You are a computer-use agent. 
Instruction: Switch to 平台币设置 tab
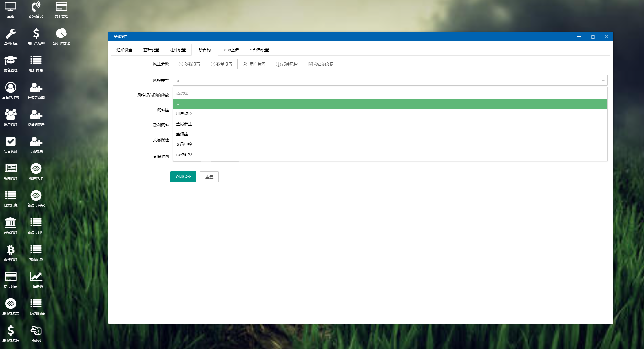coord(258,50)
